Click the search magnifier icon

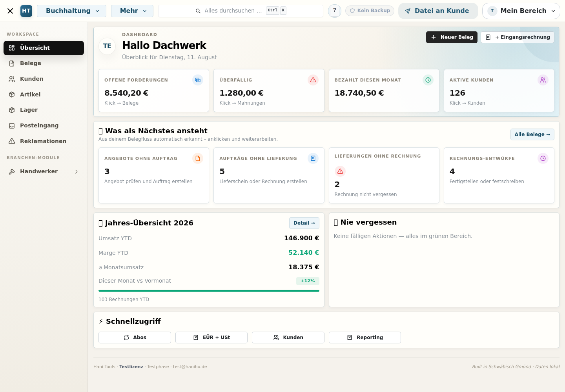[198, 11]
